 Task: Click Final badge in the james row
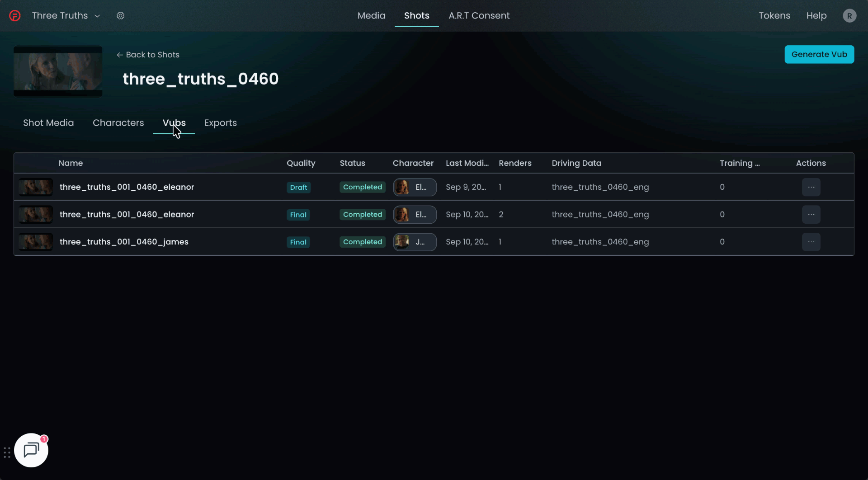(298, 242)
